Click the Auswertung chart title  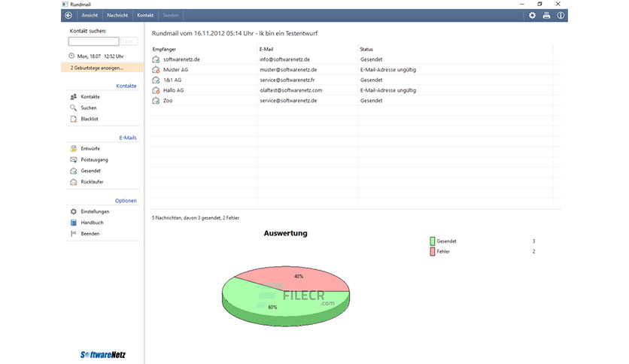point(285,233)
